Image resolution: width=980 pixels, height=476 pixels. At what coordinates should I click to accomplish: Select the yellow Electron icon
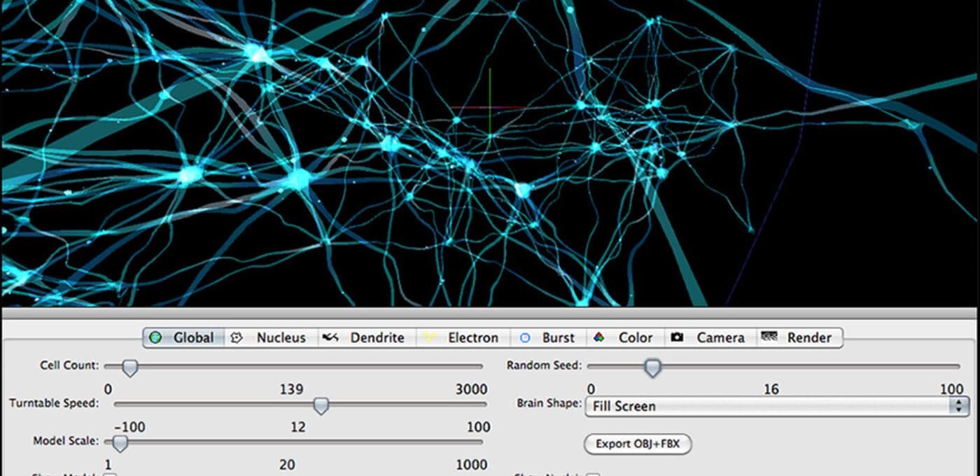[428, 337]
